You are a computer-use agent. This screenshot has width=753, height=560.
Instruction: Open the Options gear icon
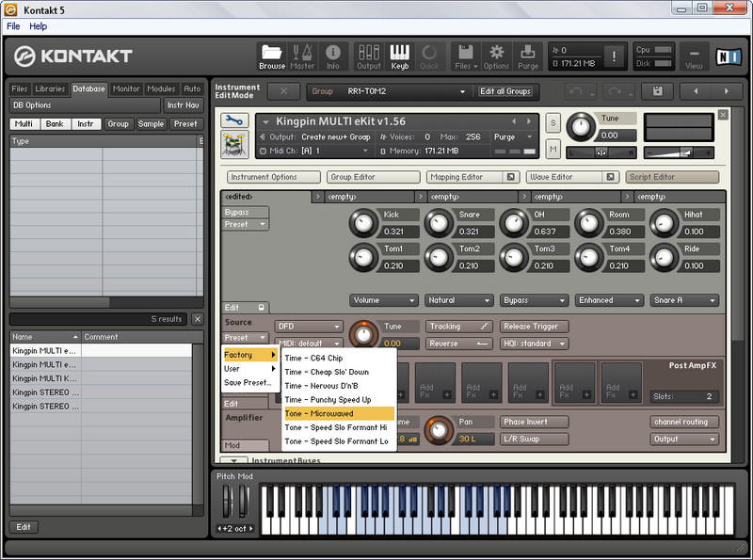[496, 56]
